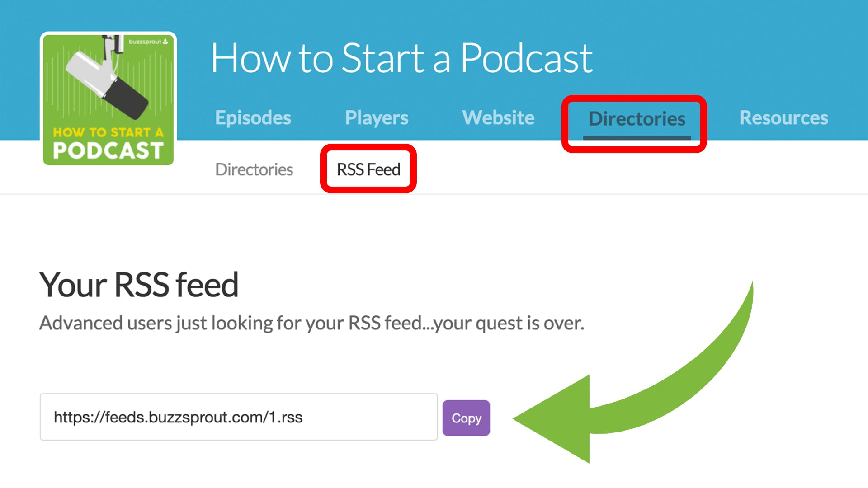The image size is (868, 488).
Task: Copy the RSS feed URL
Action: coord(467,417)
